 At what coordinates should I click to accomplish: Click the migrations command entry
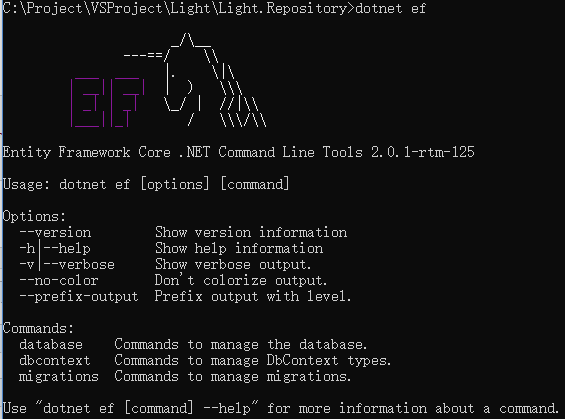tap(59, 376)
